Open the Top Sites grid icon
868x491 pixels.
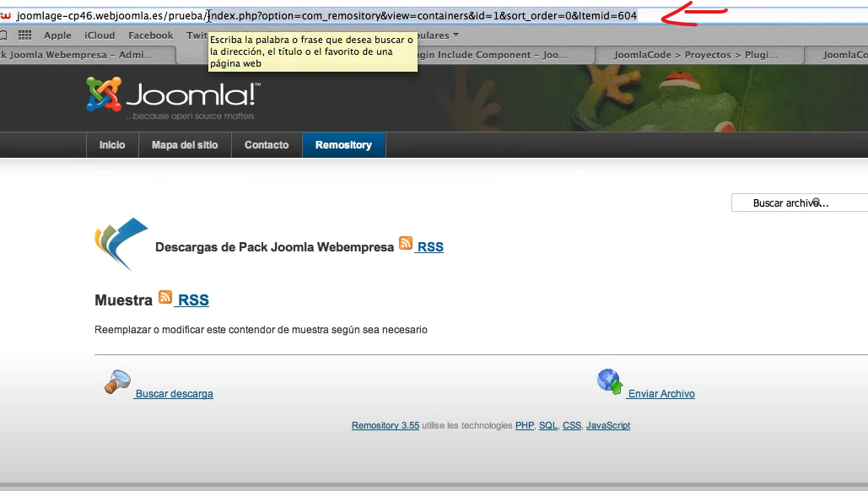pyautogui.click(x=25, y=35)
